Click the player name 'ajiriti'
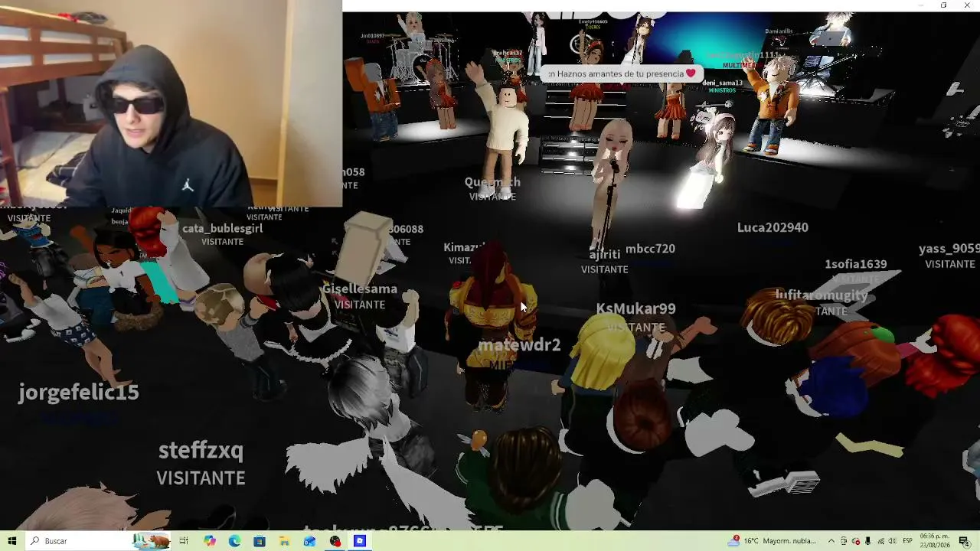This screenshot has height=551, width=980. click(604, 255)
